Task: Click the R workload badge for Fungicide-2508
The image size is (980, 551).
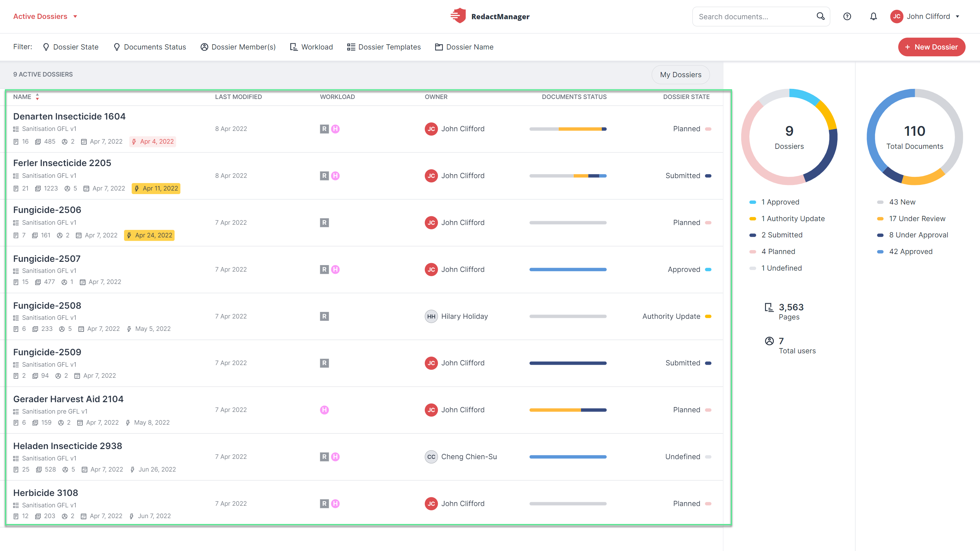Action: pos(324,317)
